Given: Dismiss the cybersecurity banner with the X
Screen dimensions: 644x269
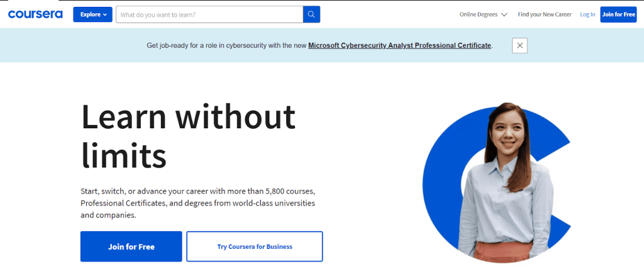Looking at the screenshot, I should click(x=519, y=45).
